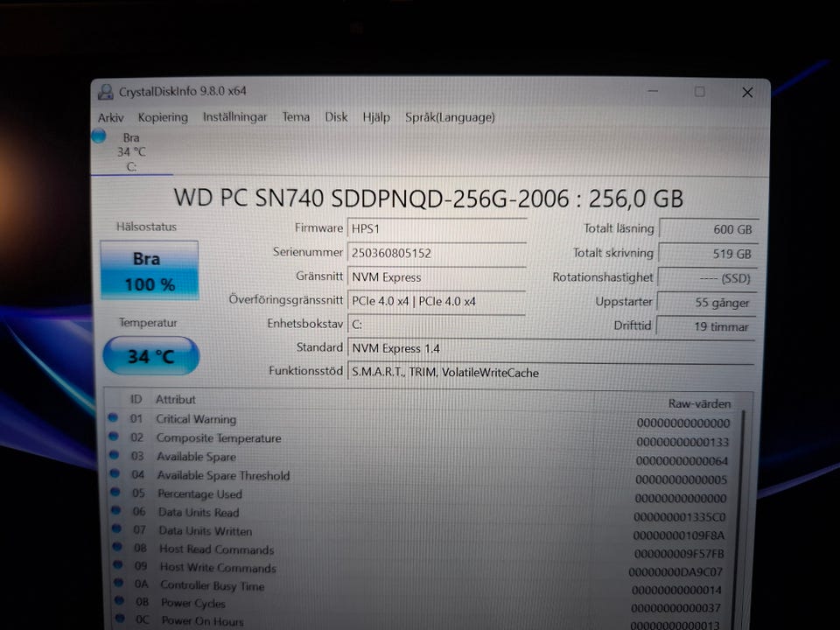Click the status dot for Critical Warning
The width and height of the screenshot is (840, 630).
tap(113, 417)
